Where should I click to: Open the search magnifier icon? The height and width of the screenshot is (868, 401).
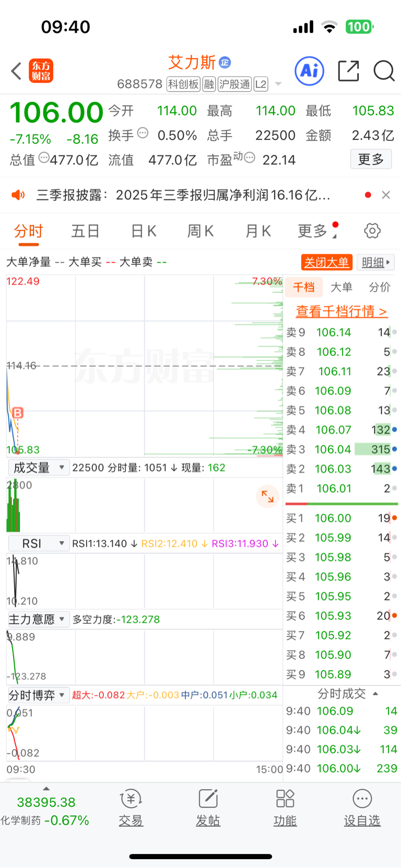click(x=384, y=71)
